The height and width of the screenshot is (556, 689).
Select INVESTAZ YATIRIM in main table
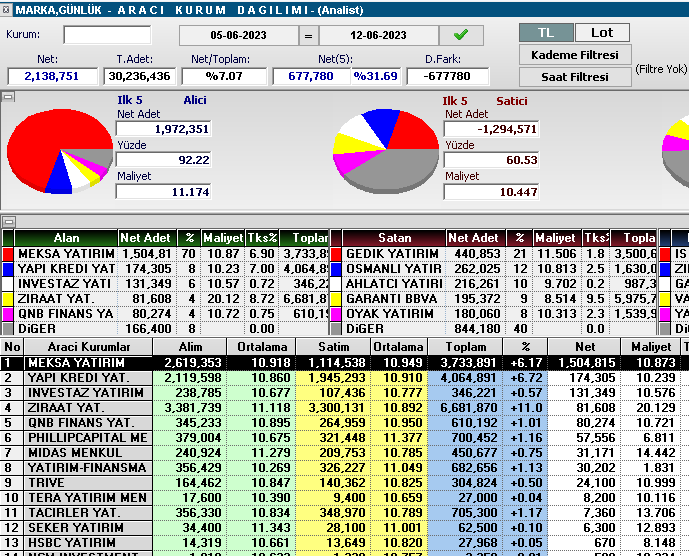[x=344, y=393]
